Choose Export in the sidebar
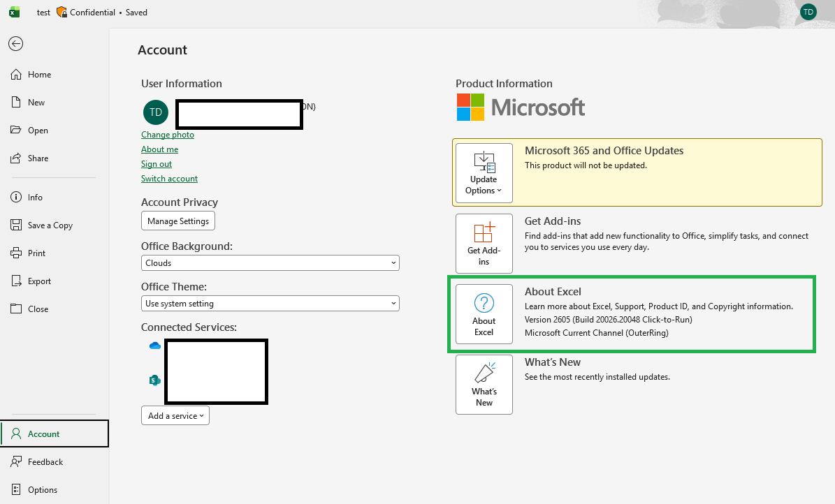The width and height of the screenshot is (835, 504). pos(55,281)
